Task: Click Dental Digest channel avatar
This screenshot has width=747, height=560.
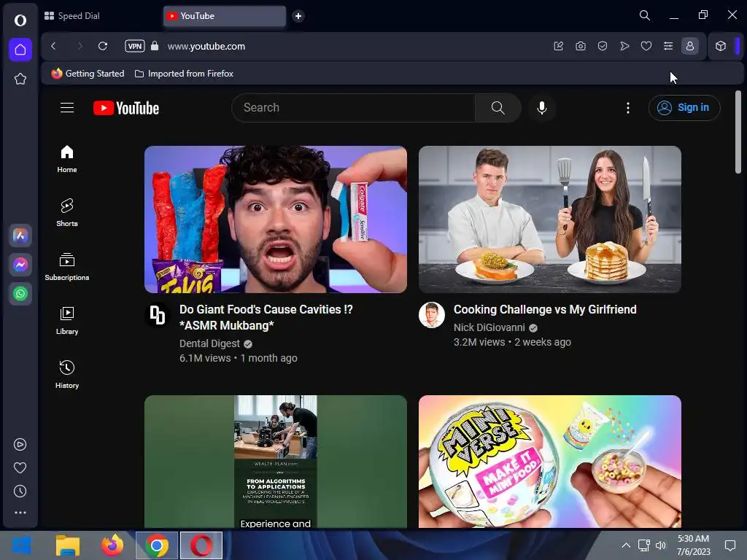Action: pyautogui.click(x=158, y=315)
